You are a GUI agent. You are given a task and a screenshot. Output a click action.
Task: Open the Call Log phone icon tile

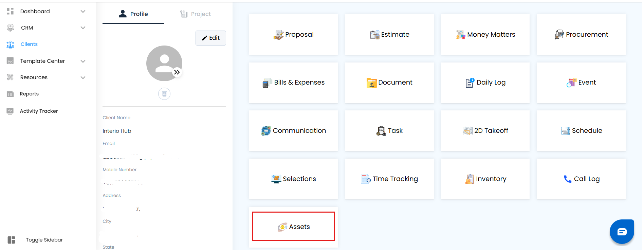pyautogui.click(x=567, y=179)
